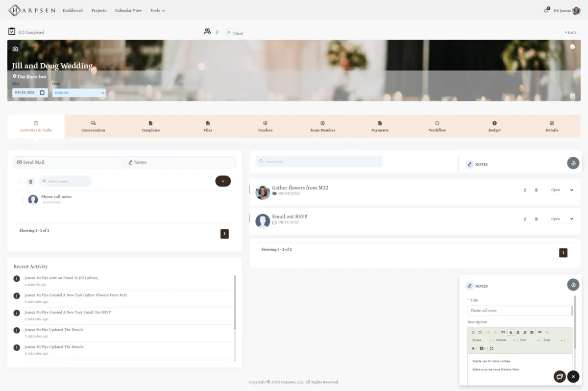Click the tasks Search here field
Image resolution: width=588 pixels, height=391 pixels.
coord(318,161)
